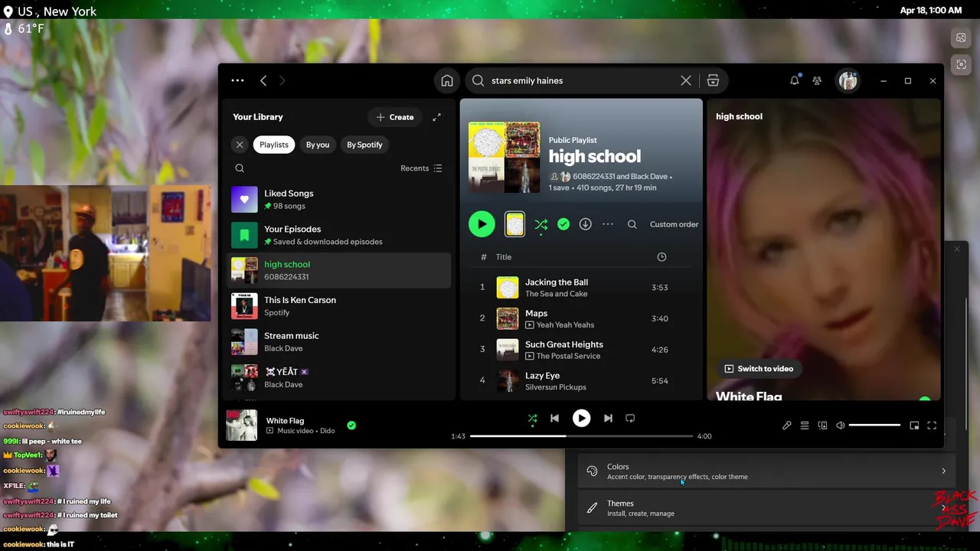Expand Colors in the Settings window
Image resolution: width=980 pixels, height=551 pixels.
click(766, 471)
